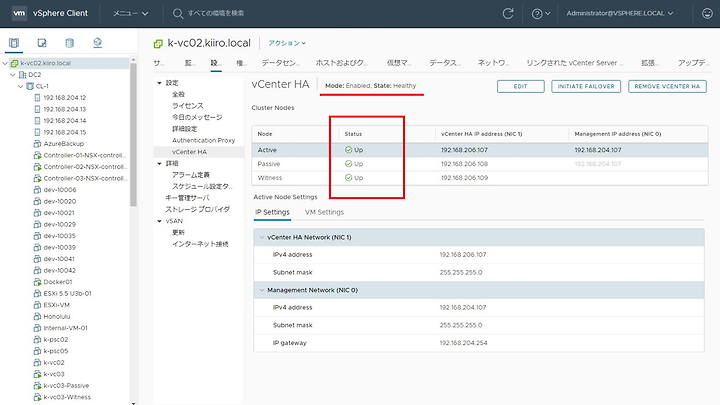The height and width of the screenshot is (405, 720).
Task: Collapse the CL-1 cluster node
Action: pyautogui.click(x=21, y=86)
